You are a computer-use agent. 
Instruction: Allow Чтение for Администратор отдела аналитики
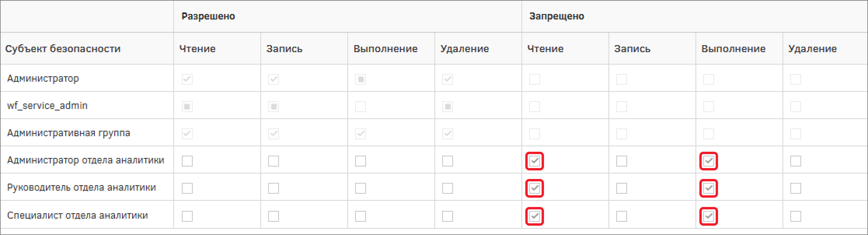point(187,161)
